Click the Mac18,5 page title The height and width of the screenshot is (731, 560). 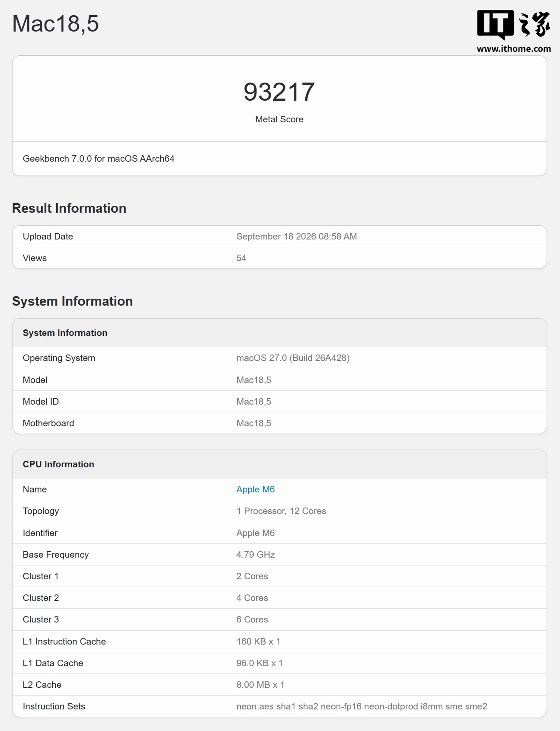tap(55, 24)
